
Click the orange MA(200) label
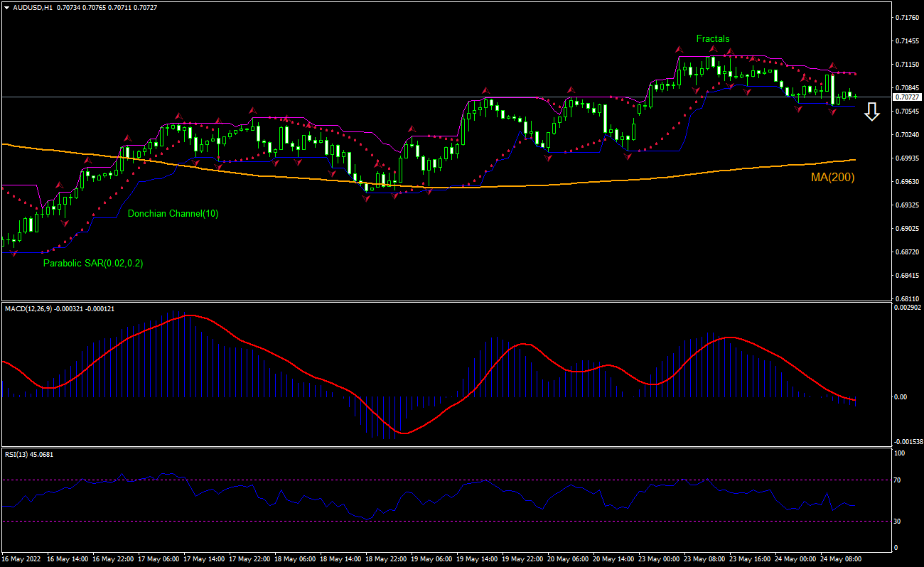pos(832,178)
